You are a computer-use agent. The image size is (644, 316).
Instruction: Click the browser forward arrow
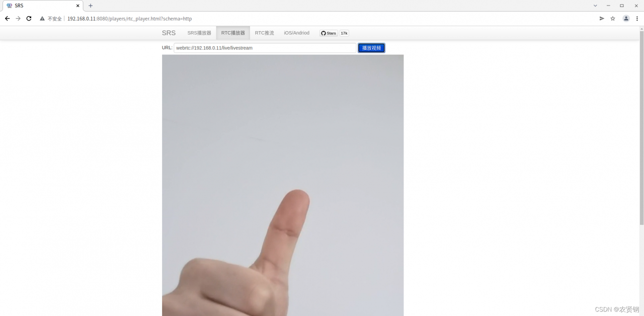point(18,19)
